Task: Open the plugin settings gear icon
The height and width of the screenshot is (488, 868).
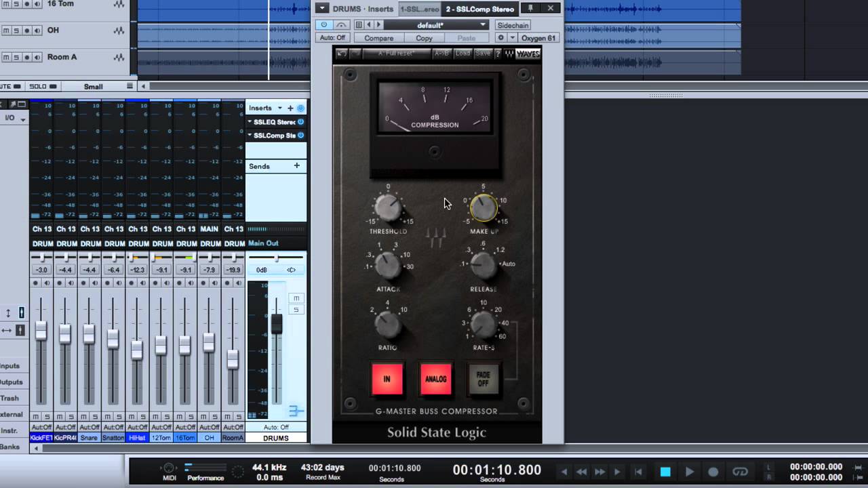Action: pyautogui.click(x=501, y=38)
